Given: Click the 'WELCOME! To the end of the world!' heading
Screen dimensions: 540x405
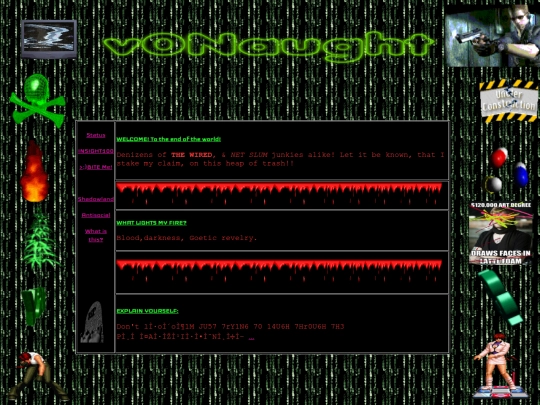Looking at the screenshot, I should coord(168,139).
